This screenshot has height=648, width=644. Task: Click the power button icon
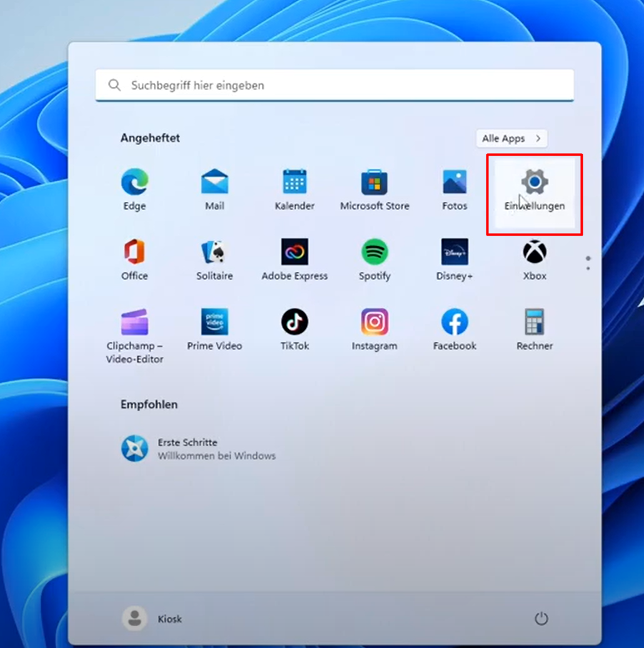[x=541, y=618]
